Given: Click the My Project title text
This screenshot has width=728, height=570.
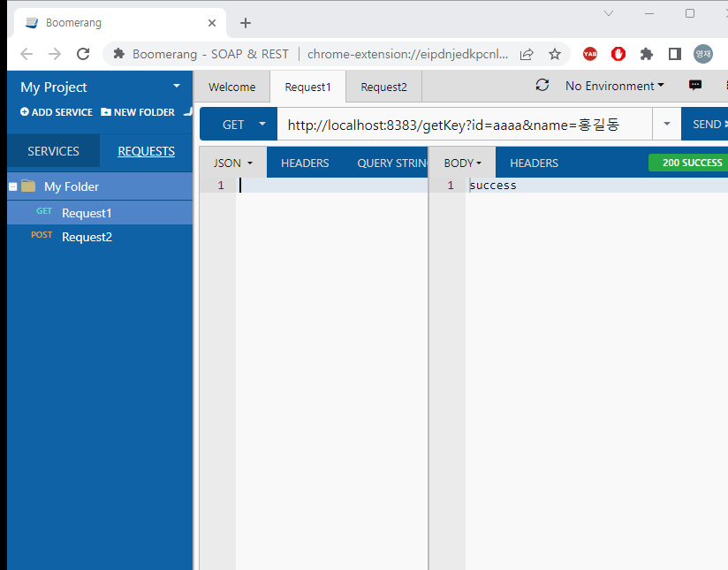Looking at the screenshot, I should pyautogui.click(x=53, y=87).
